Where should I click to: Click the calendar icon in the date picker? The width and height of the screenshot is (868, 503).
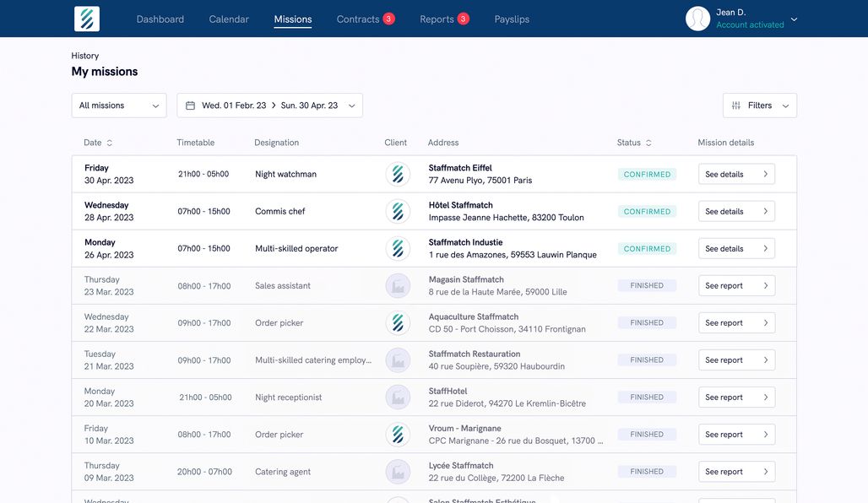coord(189,105)
